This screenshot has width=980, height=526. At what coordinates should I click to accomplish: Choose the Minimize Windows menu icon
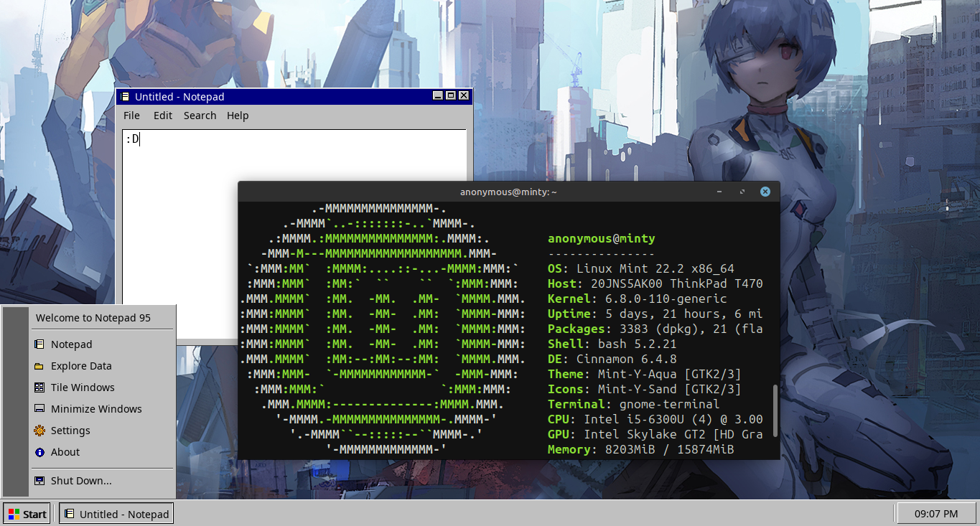tap(39, 409)
